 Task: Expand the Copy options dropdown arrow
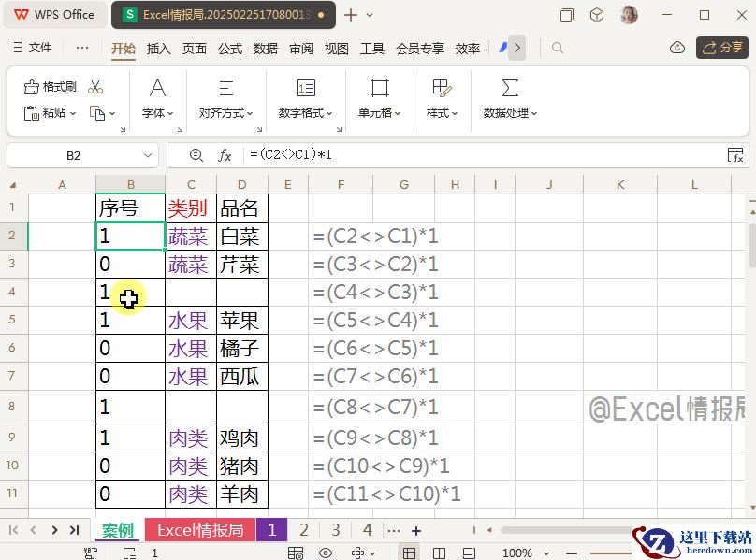[x=112, y=114]
